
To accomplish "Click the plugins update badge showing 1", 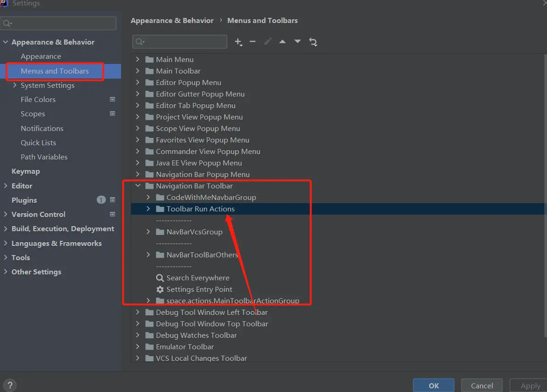I will click(101, 200).
